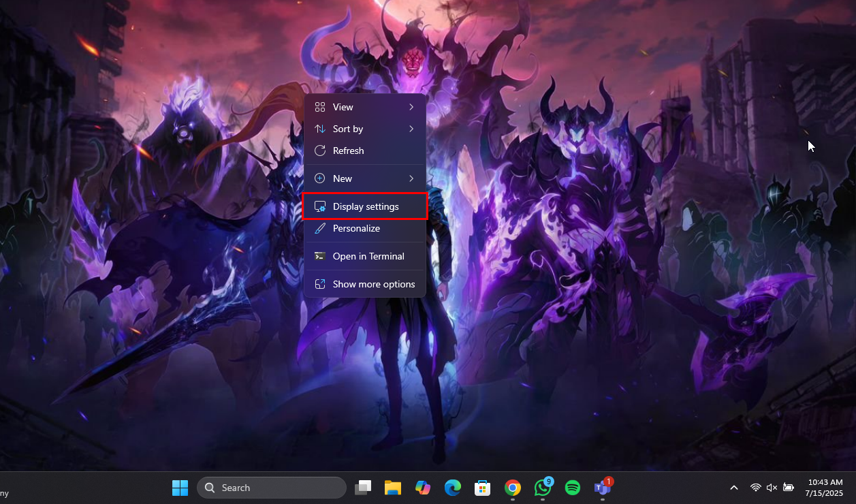
Task: Choose Personalize from the context menu
Action: pyautogui.click(x=365, y=228)
